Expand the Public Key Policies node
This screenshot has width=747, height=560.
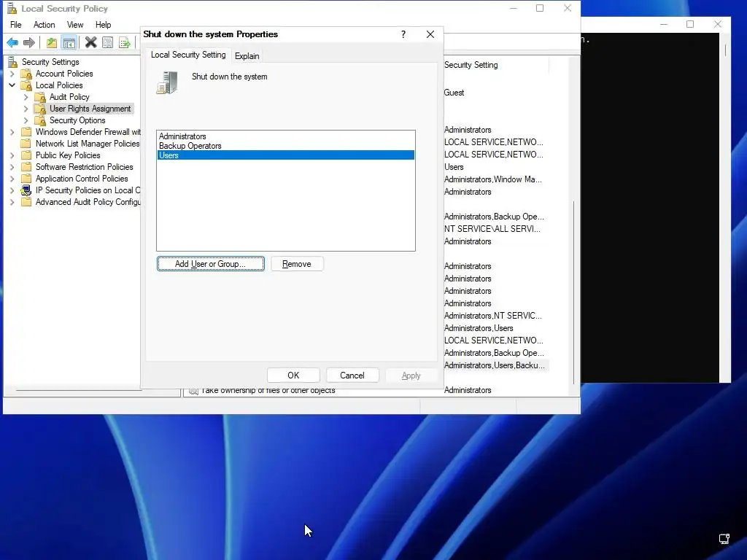click(x=12, y=155)
